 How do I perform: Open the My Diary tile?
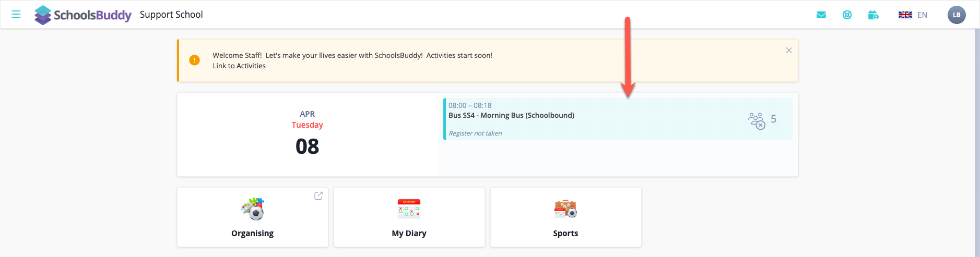click(x=409, y=217)
